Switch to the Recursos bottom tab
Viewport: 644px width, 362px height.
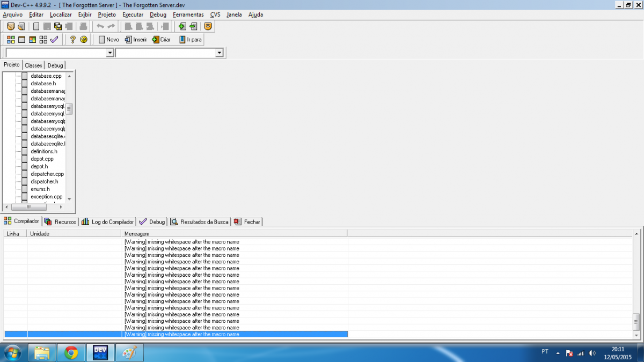point(61,221)
